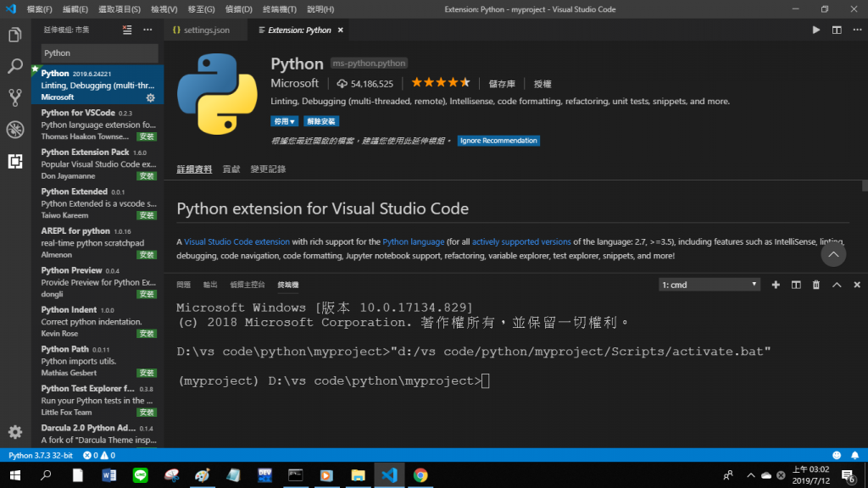The height and width of the screenshot is (488, 868).
Task: Click the five-star rating
Action: 441,83
